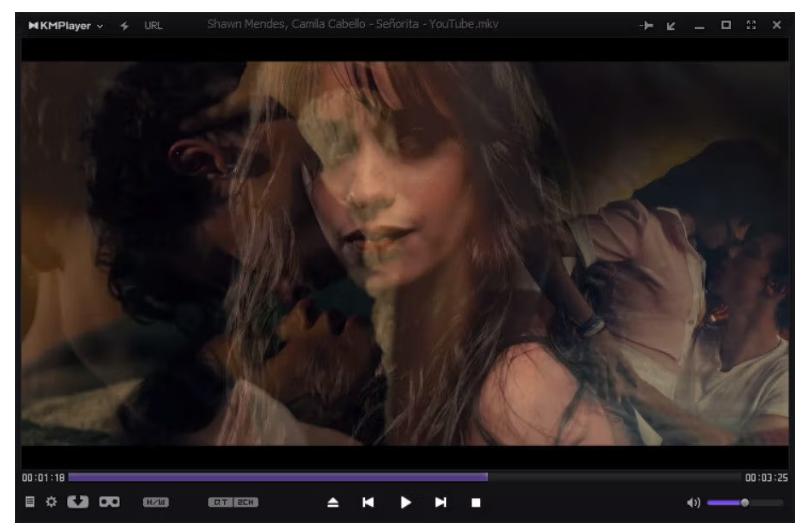805x531 pixels.
Task: Mute audio using the speaker icon
Action: pyautogui.click(x=693, y=502)
